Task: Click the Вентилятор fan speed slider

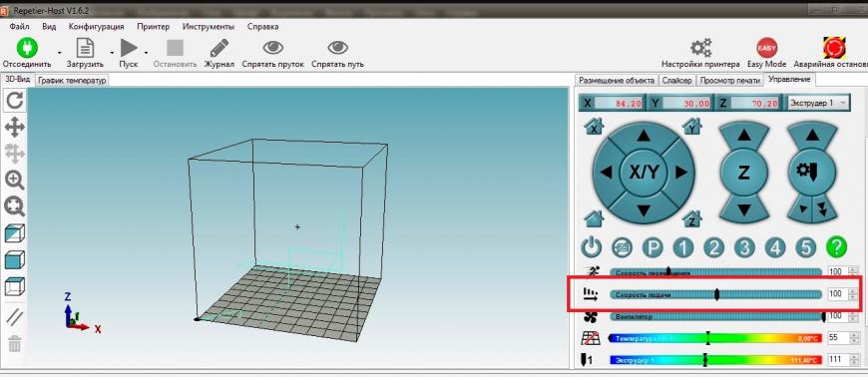Action: (x=715, y=316)
